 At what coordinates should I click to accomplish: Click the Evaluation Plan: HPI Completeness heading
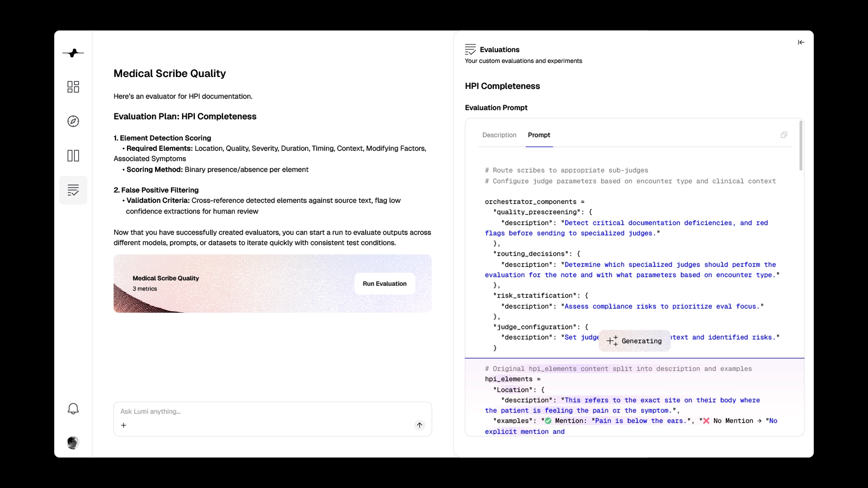(x=185, y=117)
